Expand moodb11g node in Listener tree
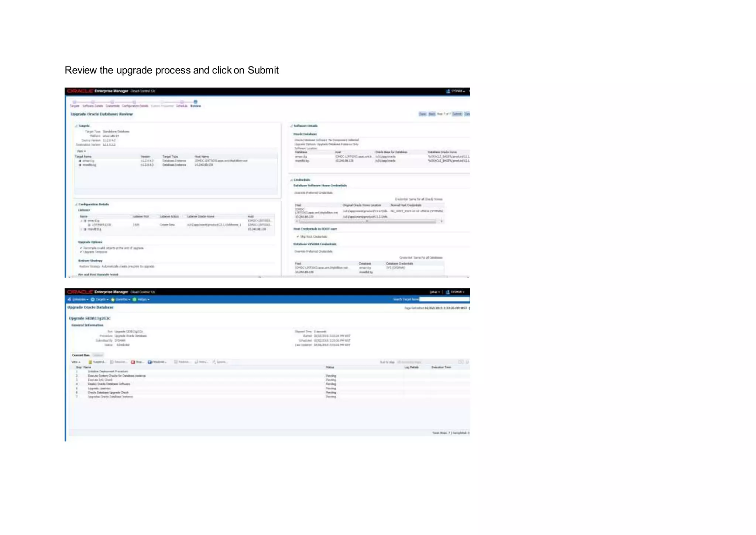Viewport: 756px width, 535px height. [82, 229]
